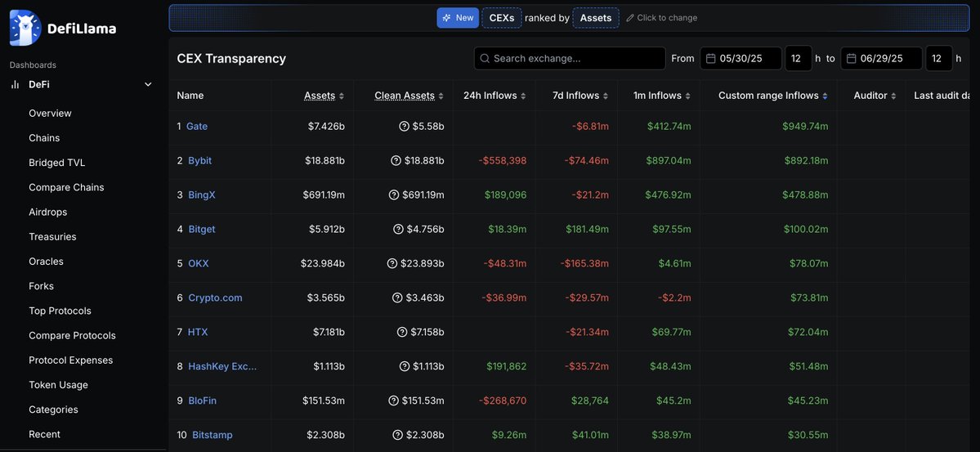Open the Bridged TVL menu item
This screenshot has height=452, width=980.
coord(57,163)
